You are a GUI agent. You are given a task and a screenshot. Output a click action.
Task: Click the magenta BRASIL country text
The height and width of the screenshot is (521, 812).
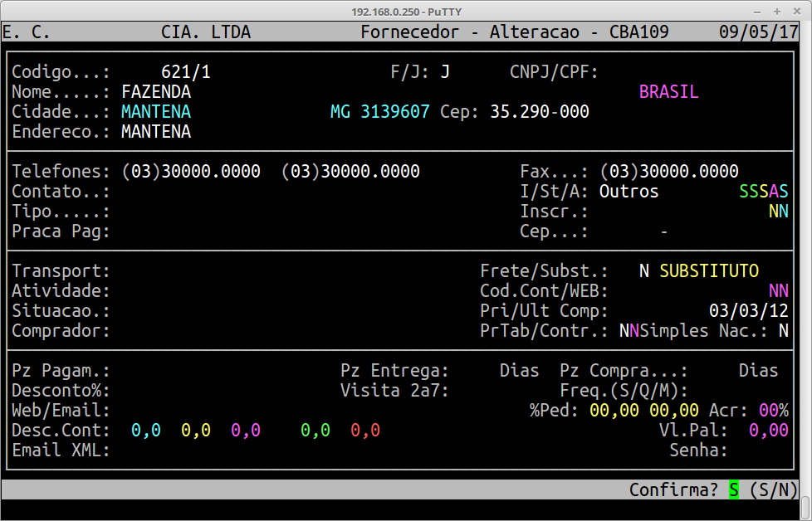click(x=668, y=92)
